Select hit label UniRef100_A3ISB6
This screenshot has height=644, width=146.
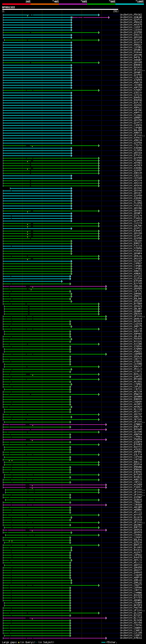[131, 344]
